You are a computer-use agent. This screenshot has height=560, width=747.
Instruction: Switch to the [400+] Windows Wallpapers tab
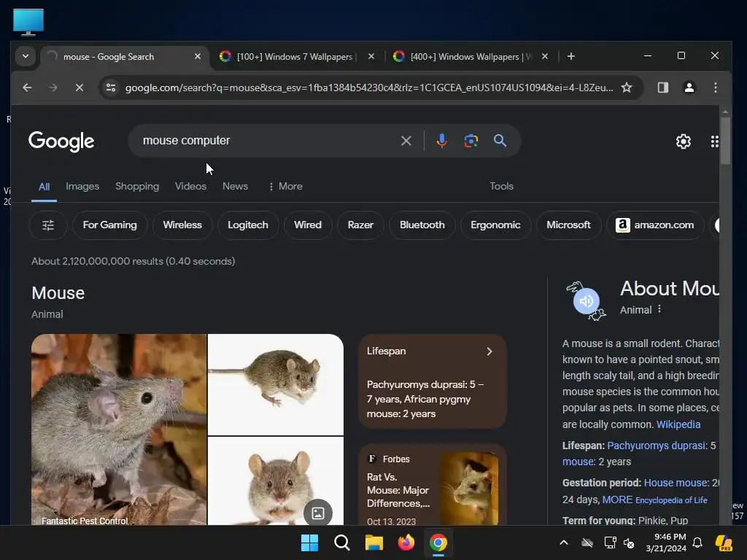click(471, 57)
